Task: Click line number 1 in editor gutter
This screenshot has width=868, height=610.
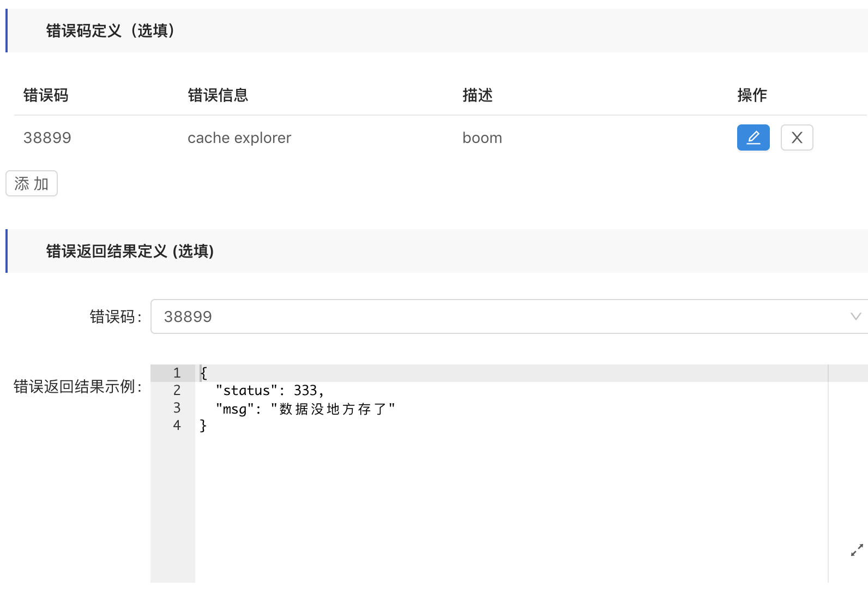Action: point(177,373)
